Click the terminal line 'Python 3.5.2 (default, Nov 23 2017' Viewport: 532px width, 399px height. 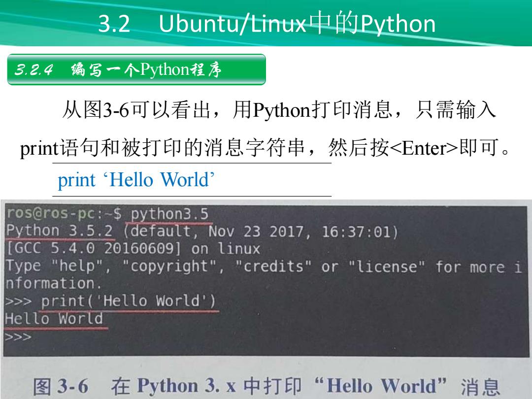202,232
